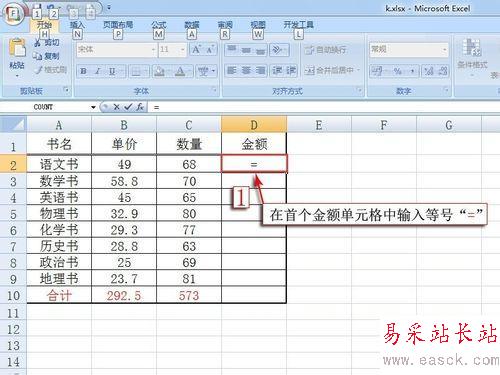Decrease decimal places
The image size is (500, 375).
442,71
